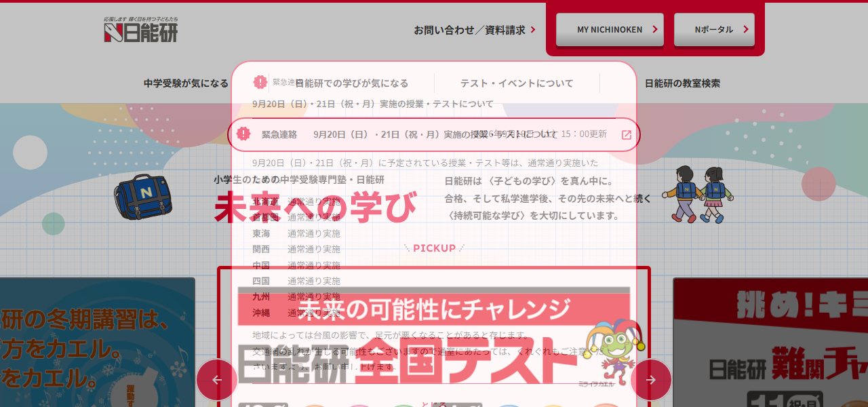Open the 難関チャレンジ banner on the right
868x407 pixels.
pos(770,343)
